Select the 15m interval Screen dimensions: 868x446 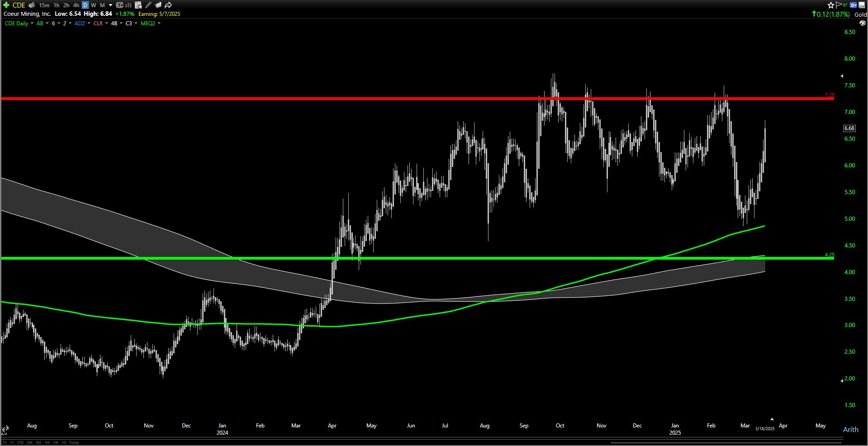(44, 5)
